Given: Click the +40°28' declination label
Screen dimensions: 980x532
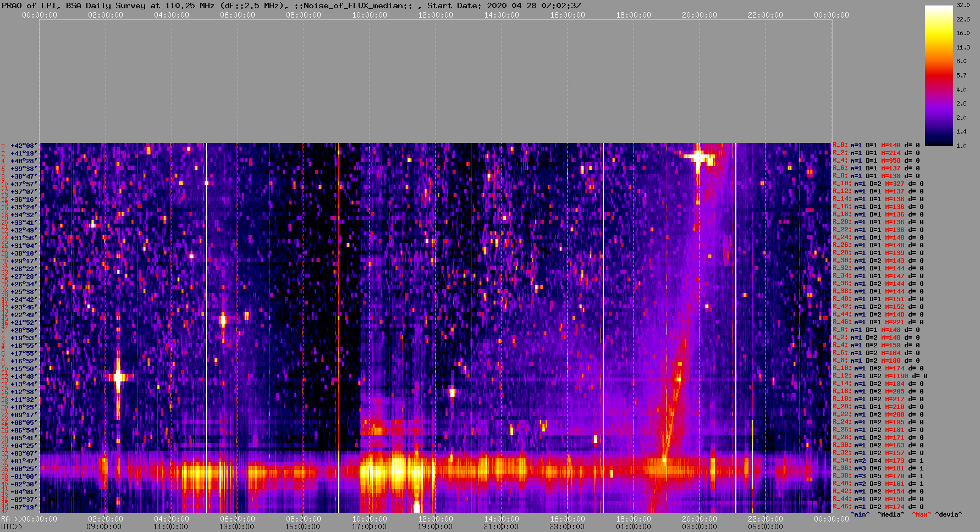Looking at the screenshot, I should (24, 161).
